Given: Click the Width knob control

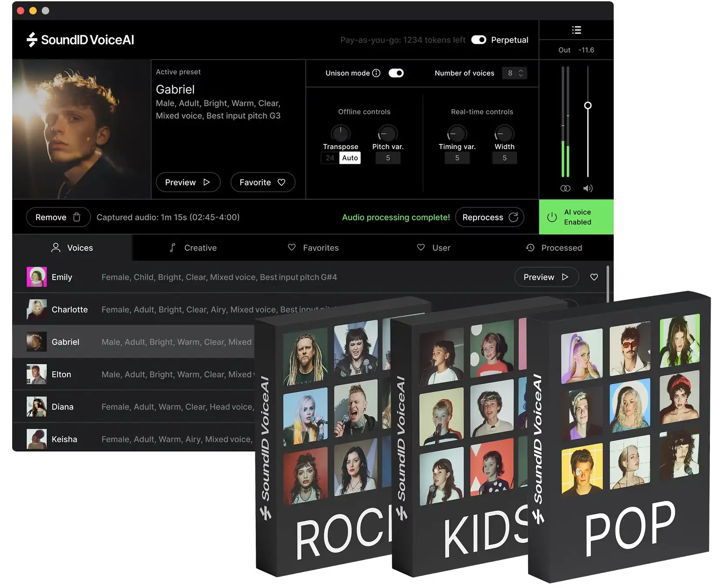Looking at the screenshot, I should (504, 134).
